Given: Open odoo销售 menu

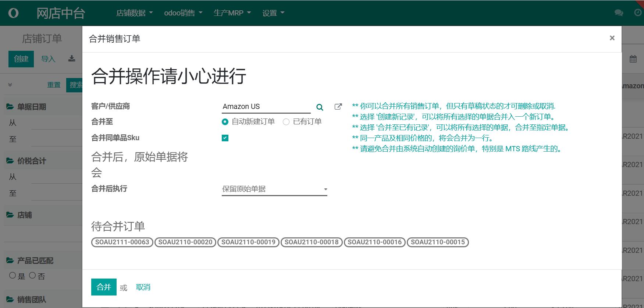Looking at the screenshot, I should click(x=183, y=13).
